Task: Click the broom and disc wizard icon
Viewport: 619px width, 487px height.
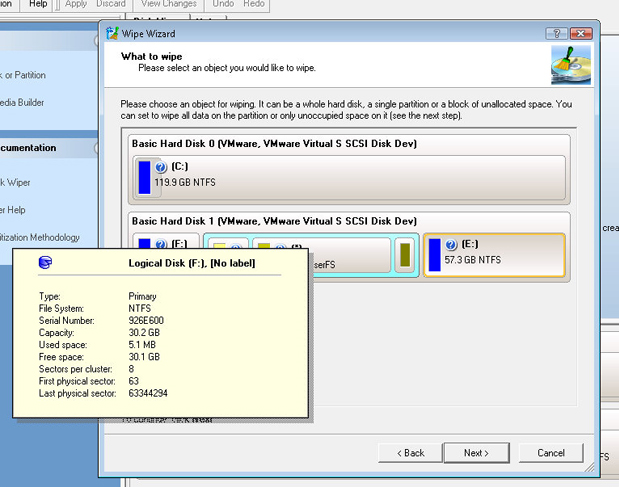Action: (563, 65)
